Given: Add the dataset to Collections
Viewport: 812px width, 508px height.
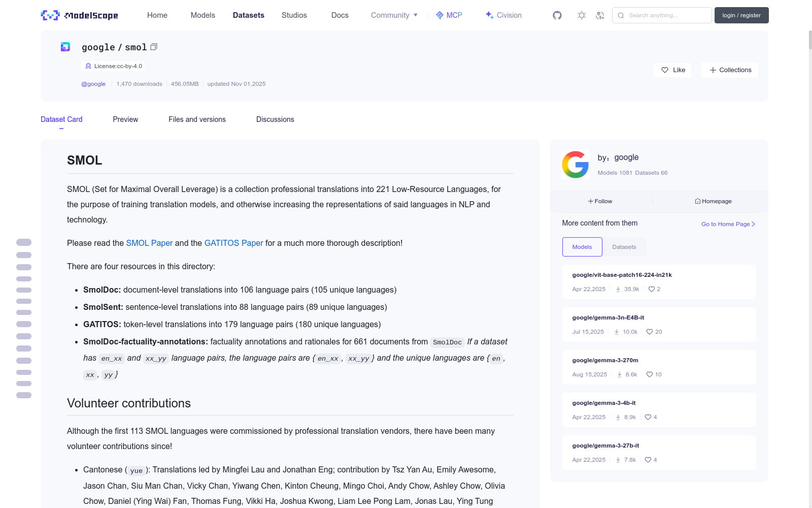Looking at the screenshot, I should (x=730, y=70).
